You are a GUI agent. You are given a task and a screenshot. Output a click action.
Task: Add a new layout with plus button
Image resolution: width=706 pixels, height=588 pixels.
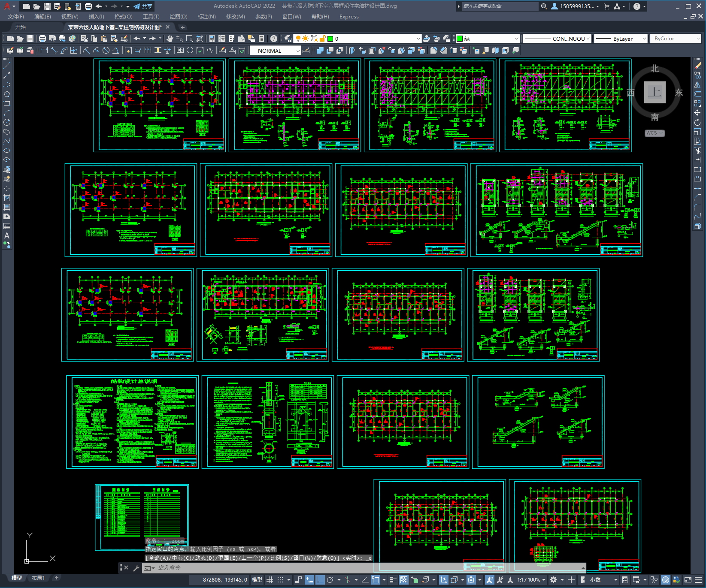tap(57, 578)
